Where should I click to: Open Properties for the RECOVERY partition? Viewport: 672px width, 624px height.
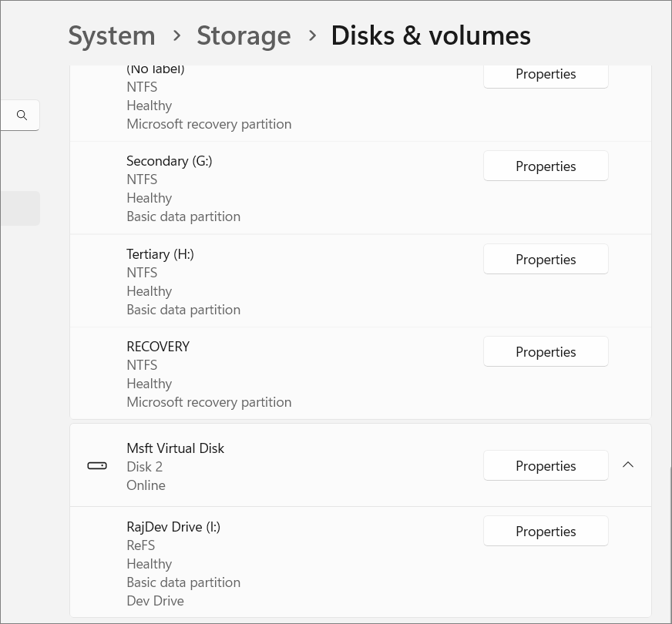546,352
